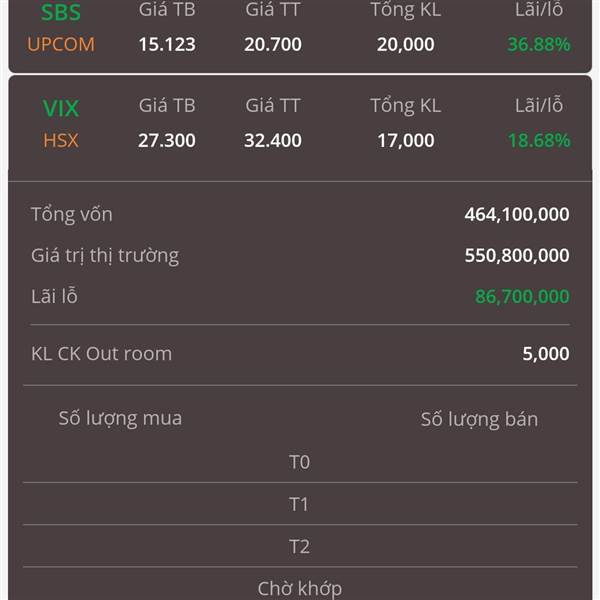Tap the UPCOM exchange label
Viewport: 600px width, 600px height.
(x=61, y=44)
